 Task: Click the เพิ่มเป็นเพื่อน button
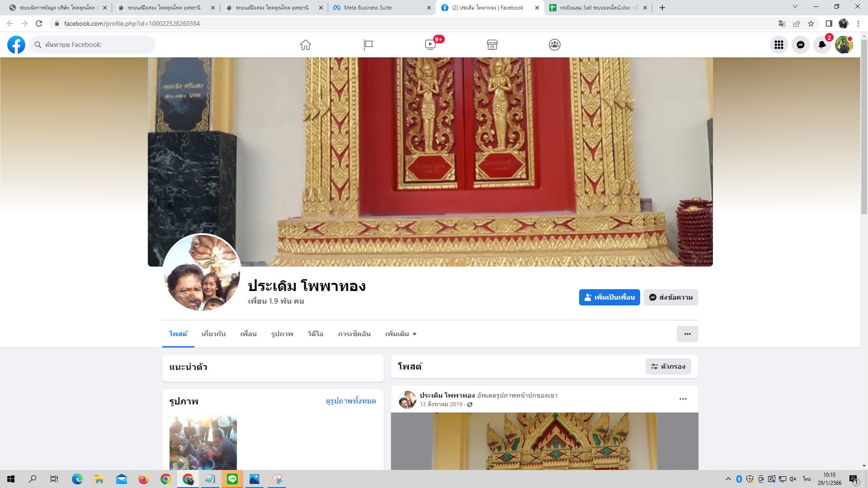pos(609,297)
